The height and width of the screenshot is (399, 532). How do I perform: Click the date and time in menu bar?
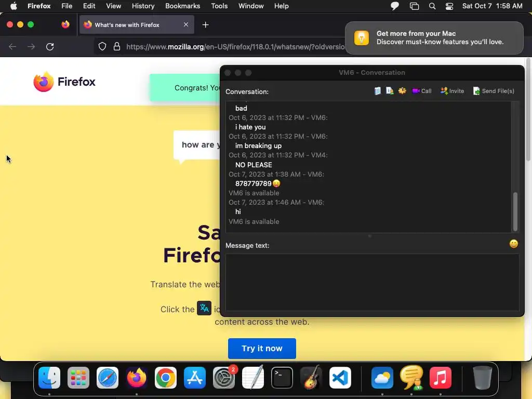click(x=493, y=6)
